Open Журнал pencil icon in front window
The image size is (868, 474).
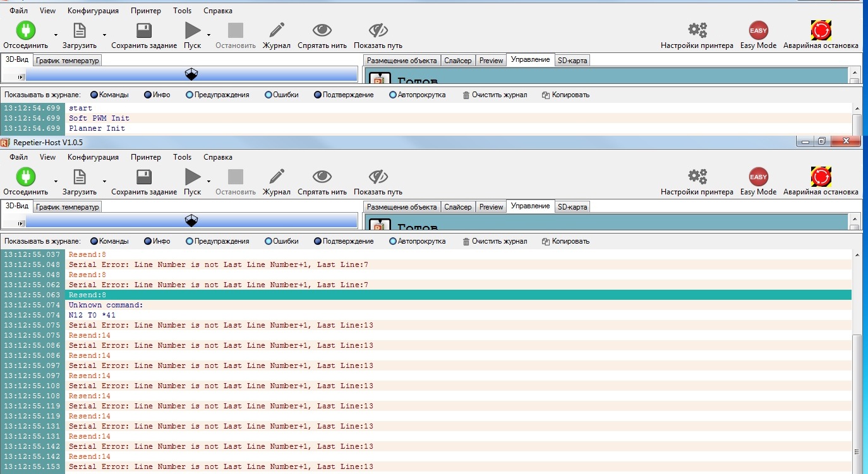277,177
